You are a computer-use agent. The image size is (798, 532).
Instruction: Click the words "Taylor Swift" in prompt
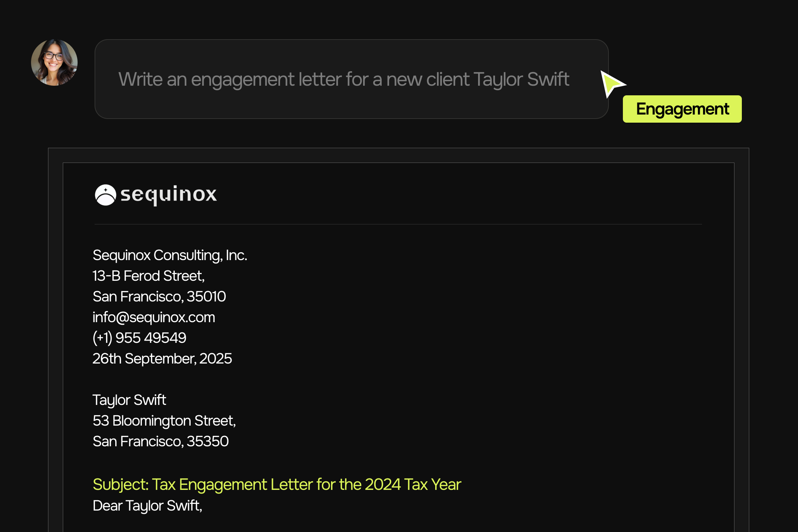click(x=521, y=79)
